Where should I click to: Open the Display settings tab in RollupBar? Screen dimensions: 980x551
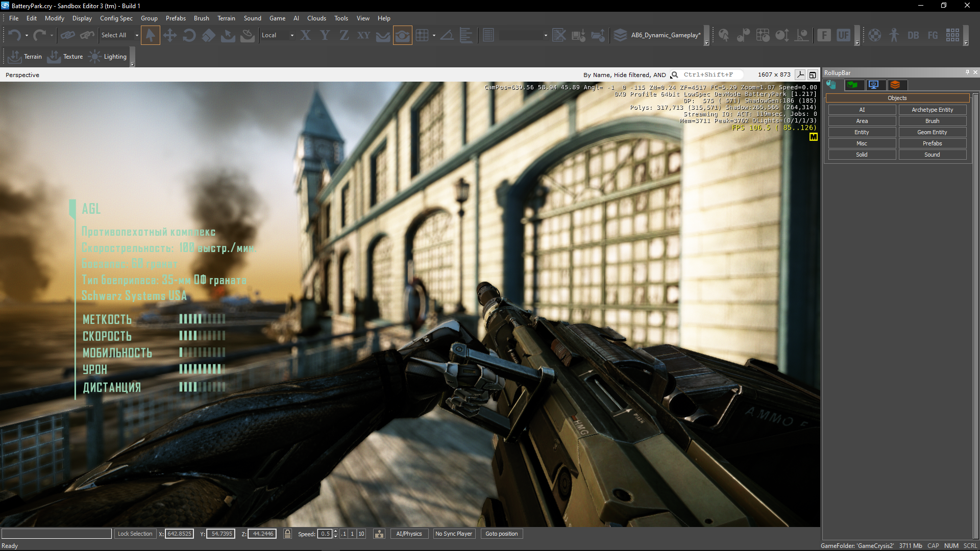[874, 85]
